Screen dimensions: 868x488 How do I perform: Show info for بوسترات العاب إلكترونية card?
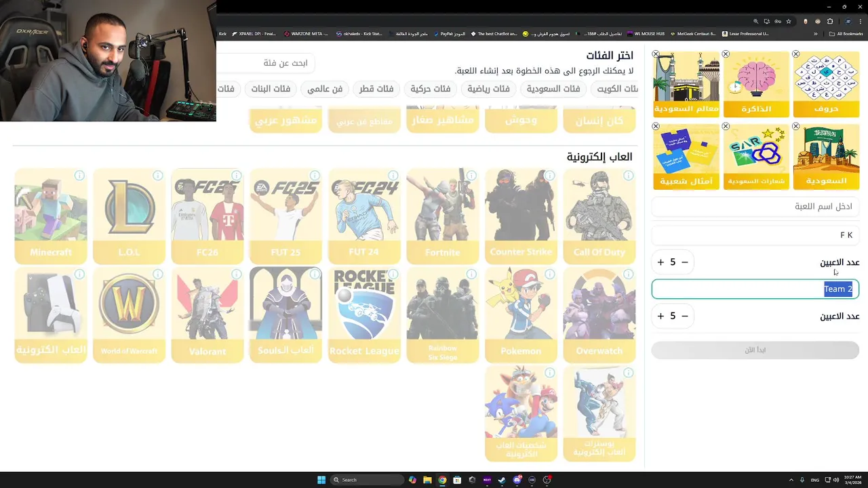(629, 373)
